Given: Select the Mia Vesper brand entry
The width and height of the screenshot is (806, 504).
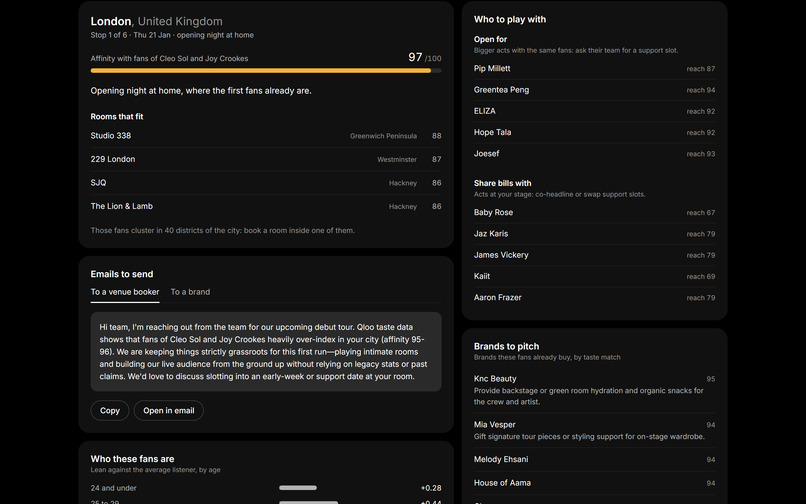Looking at the screenshot, I should [x=594, y=430].
